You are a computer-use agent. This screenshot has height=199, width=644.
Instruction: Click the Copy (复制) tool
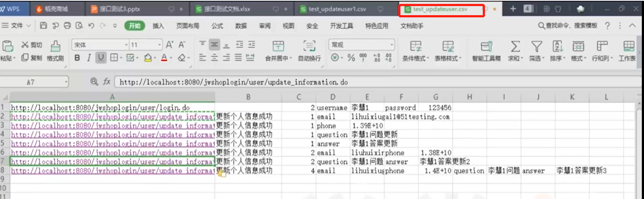click(32, 58)
